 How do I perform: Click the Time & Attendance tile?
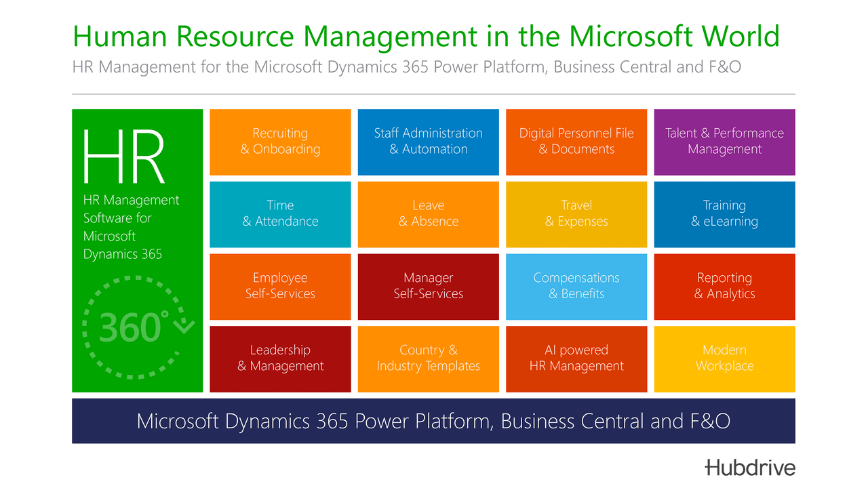tap(280, 214)
